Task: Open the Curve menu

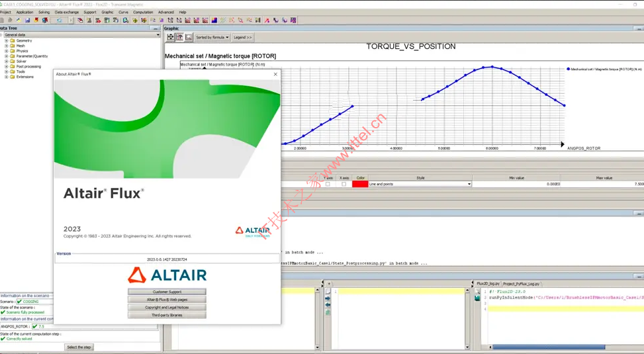Action: tap(123, 12)
